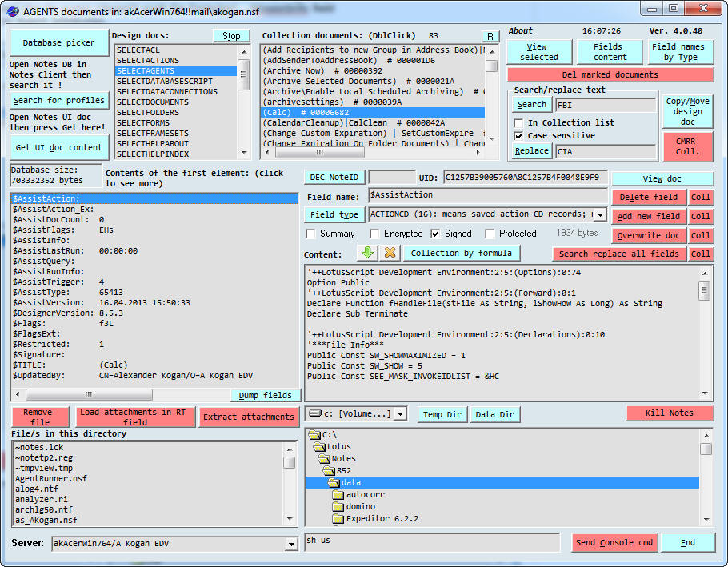
Task: Open the drive selection dropdown
Action: click(401, 414)
